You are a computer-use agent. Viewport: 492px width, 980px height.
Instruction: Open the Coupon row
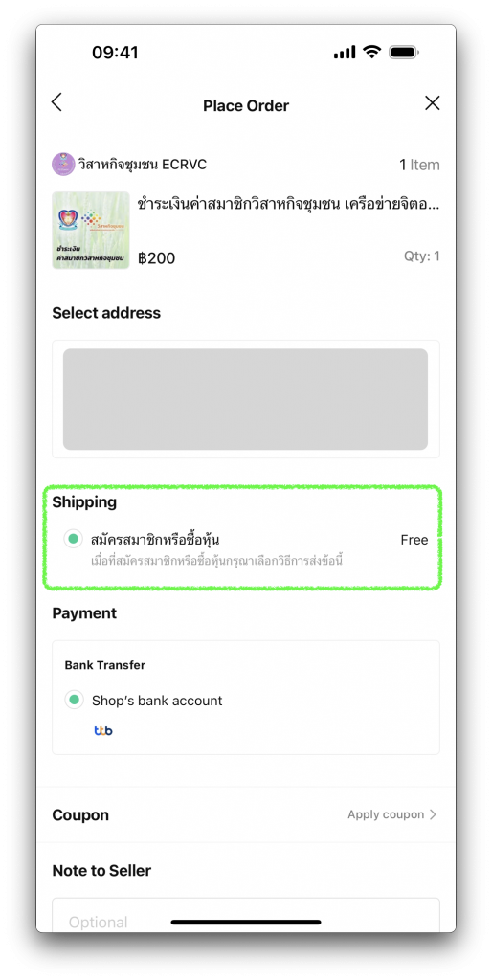pos(246,814)
